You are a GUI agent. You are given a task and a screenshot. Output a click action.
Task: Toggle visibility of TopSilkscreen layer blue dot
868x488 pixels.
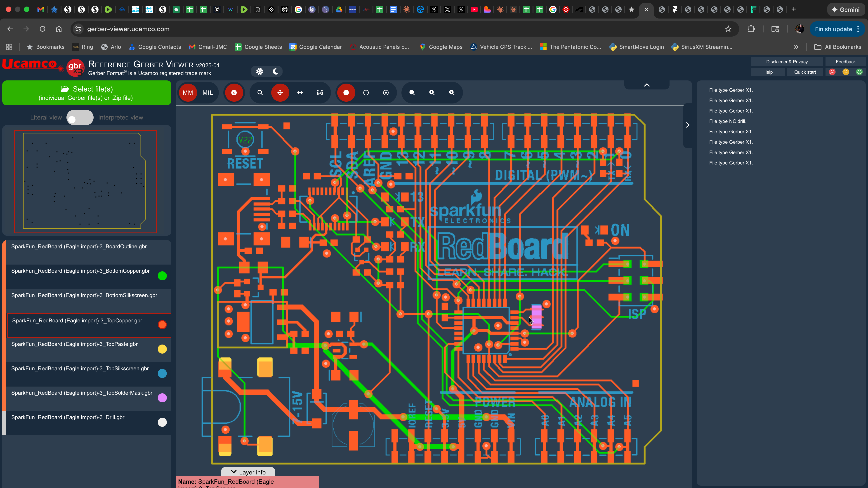[162, 373]
